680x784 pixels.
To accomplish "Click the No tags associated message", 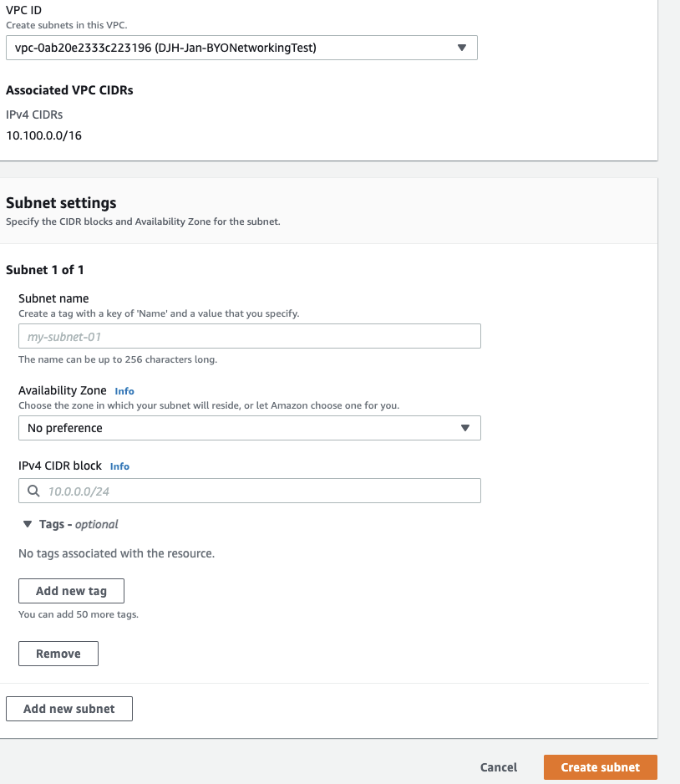I will pos(117,553).
